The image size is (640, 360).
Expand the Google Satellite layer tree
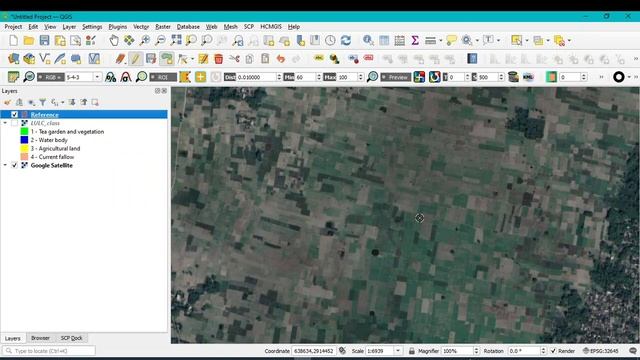[x=5, y=165]
